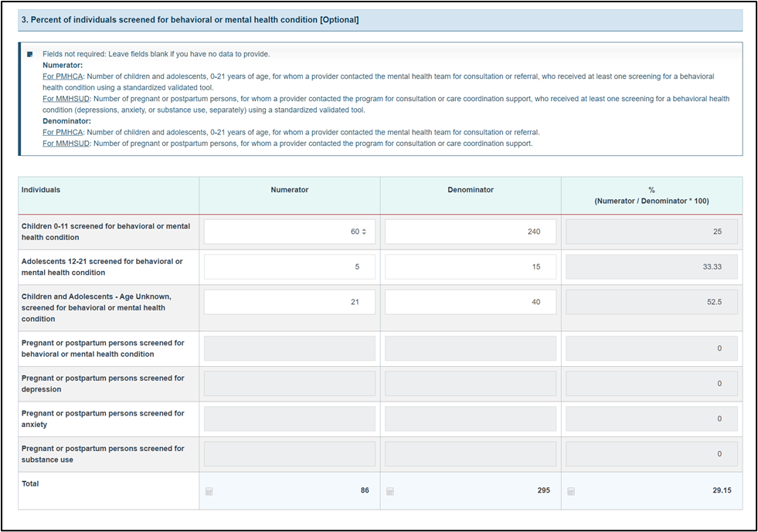The image size is (758, 532).
Task: Click Denominator field for persons screened for depression
Action: tap(471, 384)
